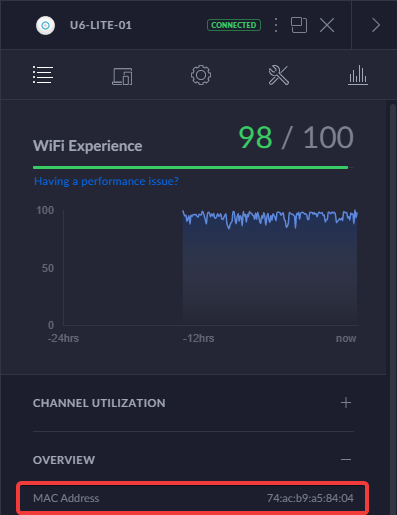Image resolution: width=397 pixels, height=515 pixels.
Task: Open the Details list tab icon
Action: (x=43, y=75)
